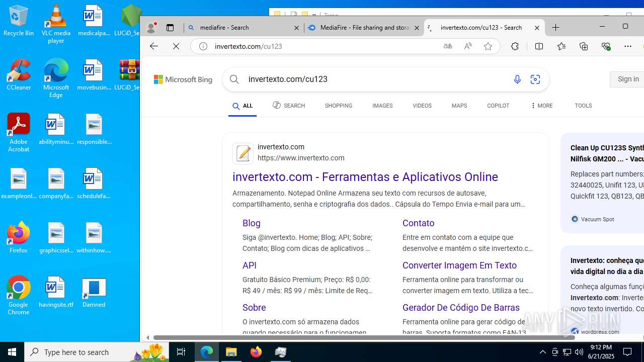Click the Sign in button
This screenshot has width=644, height=362.
tap(627, 79)
